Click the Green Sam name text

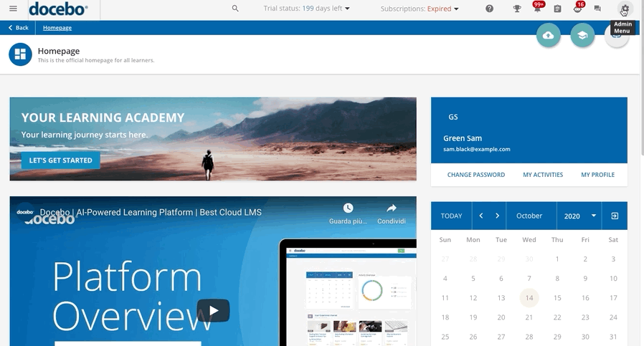[463, 138]
